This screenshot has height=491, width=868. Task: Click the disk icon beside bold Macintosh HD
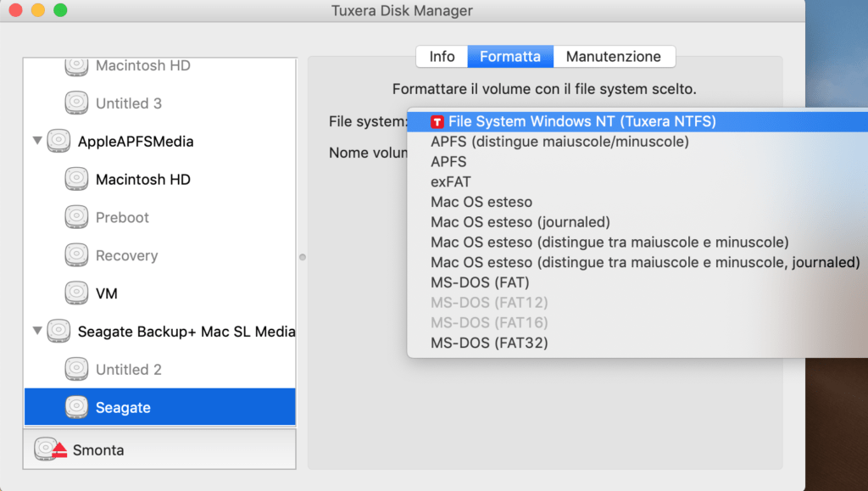point(76,179)
